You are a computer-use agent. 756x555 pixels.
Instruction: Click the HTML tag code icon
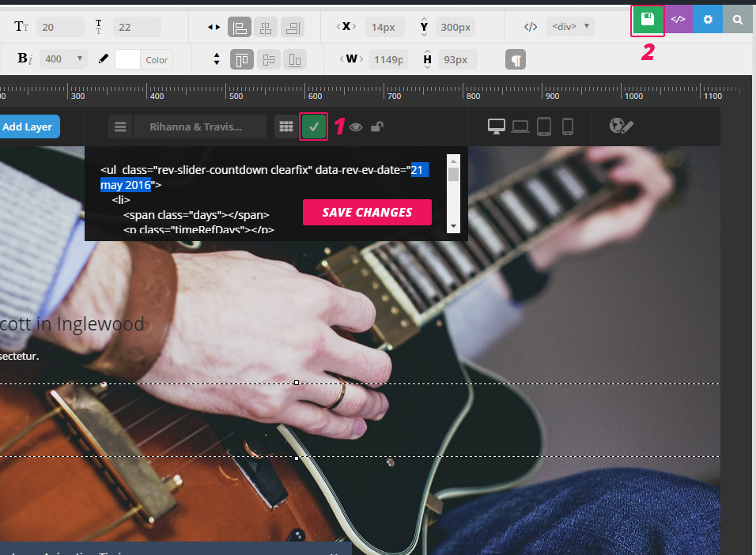tap(531, 27)
